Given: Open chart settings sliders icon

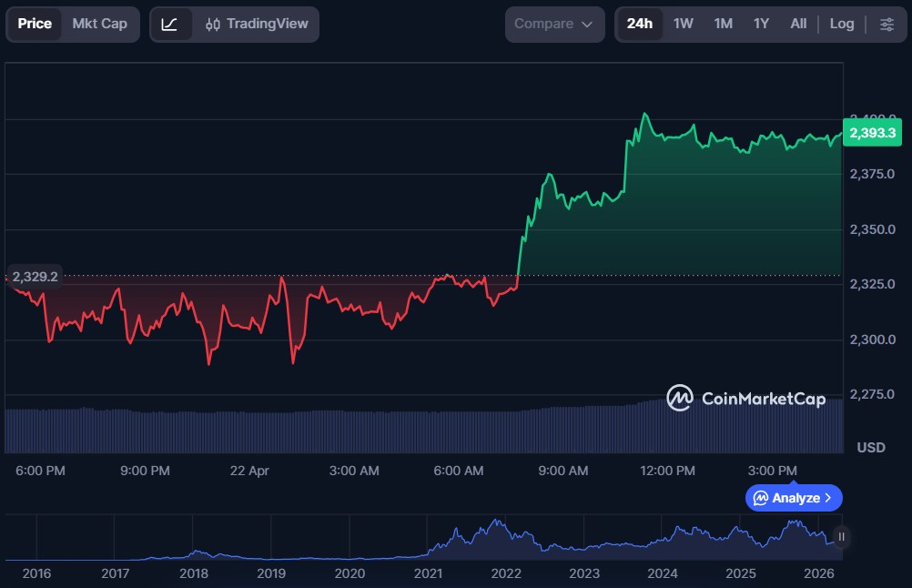Looking at the screenshot, I should [887, 25].
